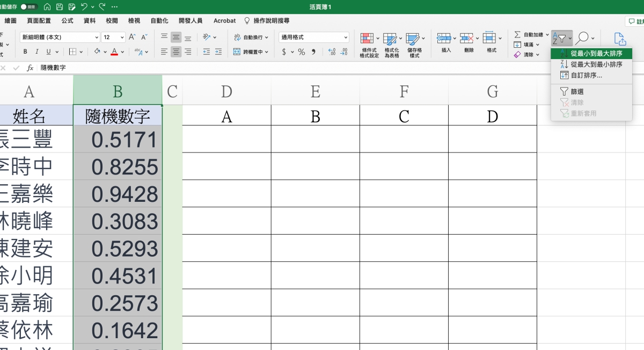
Task: Open the Borders dropdown arrow
Action: (x=81, y=52)
